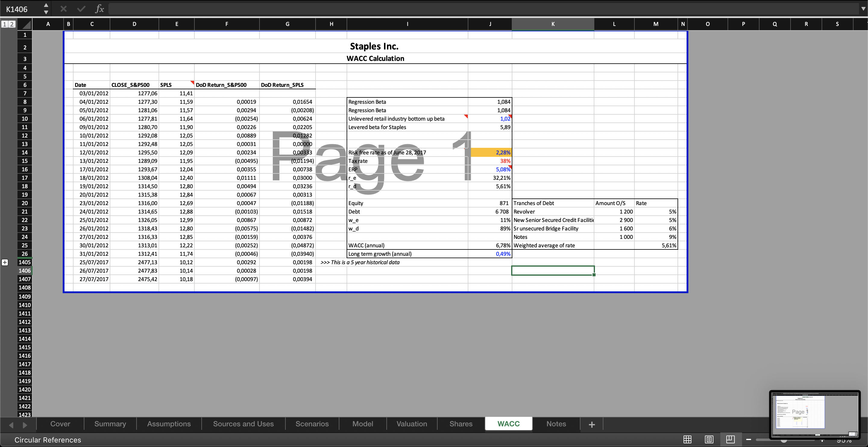The width and height of the screenshot is (868, 447).
Task: Select Weighted average of rate 5,61% cell
Action: point(656,246)
